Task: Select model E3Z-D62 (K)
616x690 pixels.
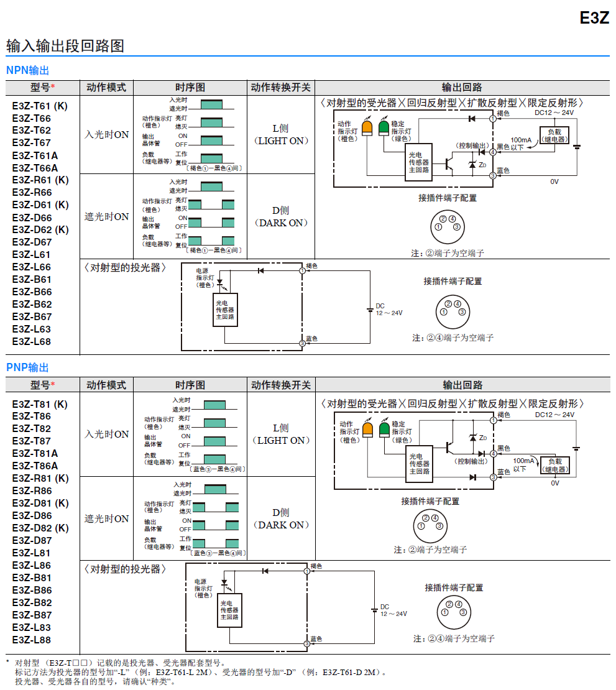Action: (x=40, y=230)
